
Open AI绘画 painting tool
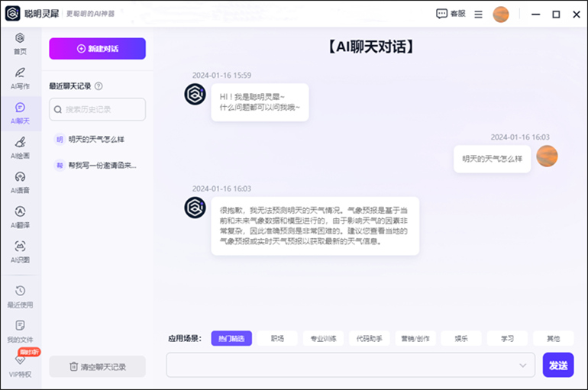point(20,148)
